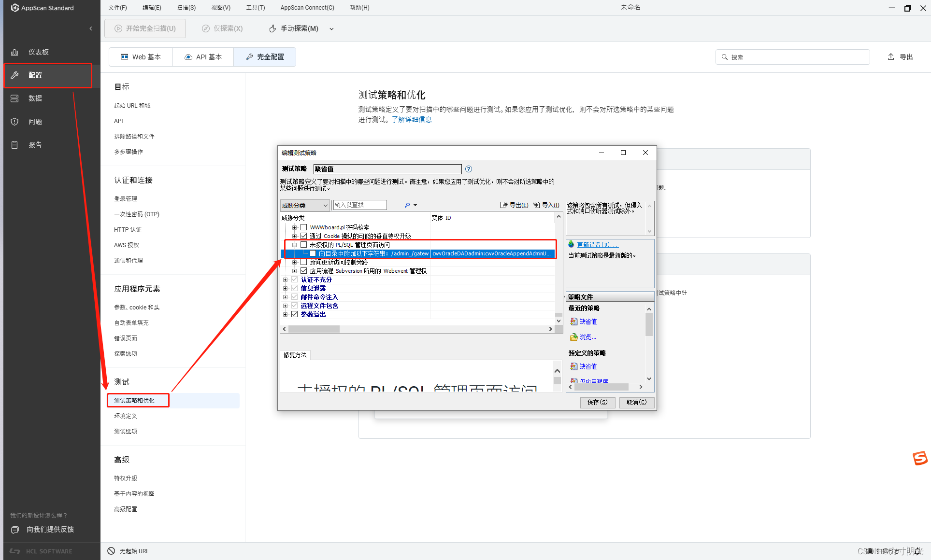
Task: Click the search magnifier icon in policy dialog
Action: 407,205
